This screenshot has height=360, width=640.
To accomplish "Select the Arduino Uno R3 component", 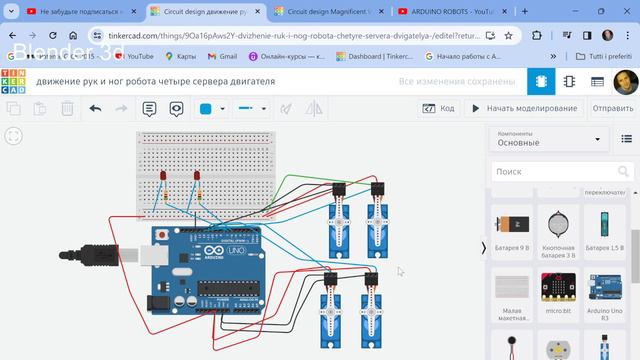I will coord(604,295).
